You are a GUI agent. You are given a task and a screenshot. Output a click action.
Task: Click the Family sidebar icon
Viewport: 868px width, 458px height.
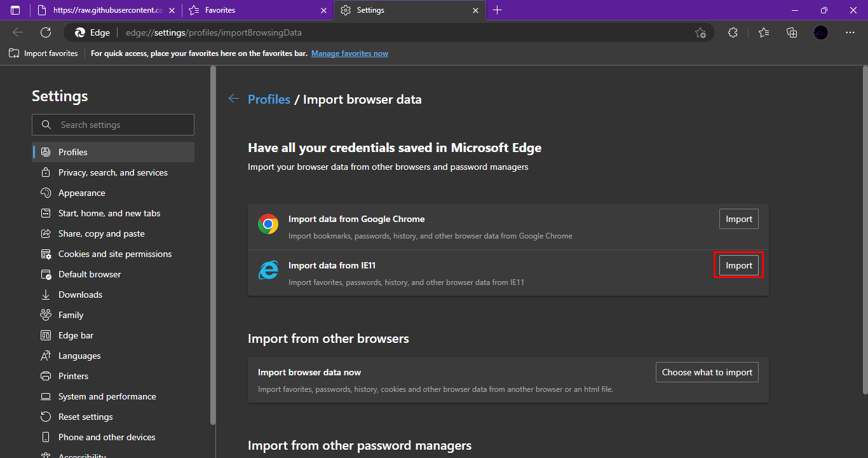click(46, 315)
